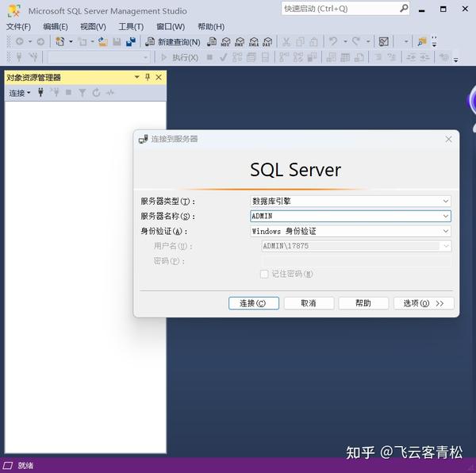Click the MDX query icon
The image size is (476, 473).
tap(225, 41)
